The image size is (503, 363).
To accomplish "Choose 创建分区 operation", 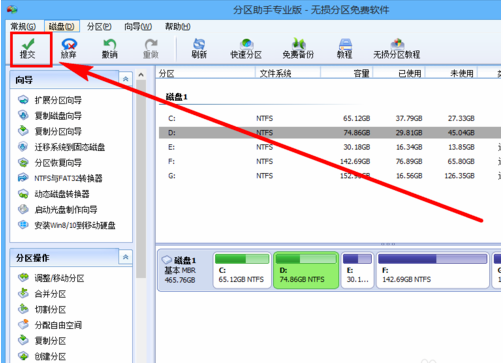I will coord(42,356).
